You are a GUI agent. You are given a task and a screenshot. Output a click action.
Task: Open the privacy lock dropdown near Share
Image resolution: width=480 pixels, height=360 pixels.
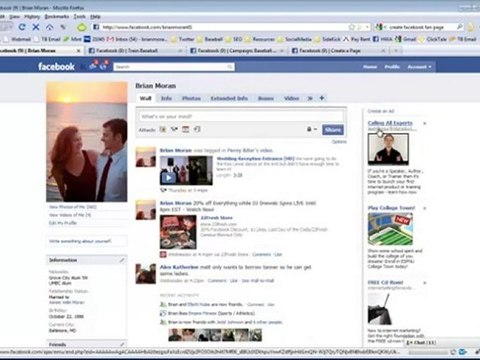pos(311,129)
